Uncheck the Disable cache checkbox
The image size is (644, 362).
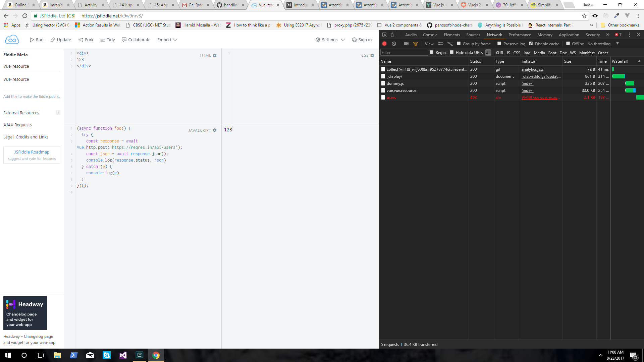click(x=531, y=44)
